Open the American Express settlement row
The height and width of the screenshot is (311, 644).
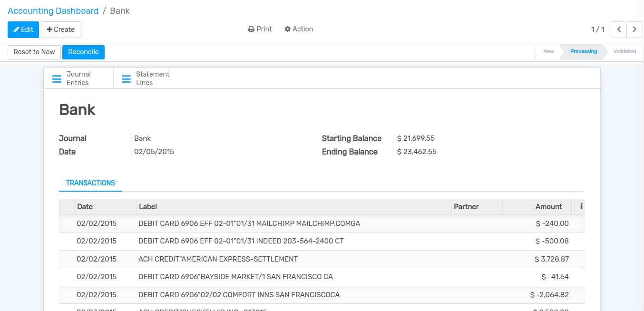[218, 259]
